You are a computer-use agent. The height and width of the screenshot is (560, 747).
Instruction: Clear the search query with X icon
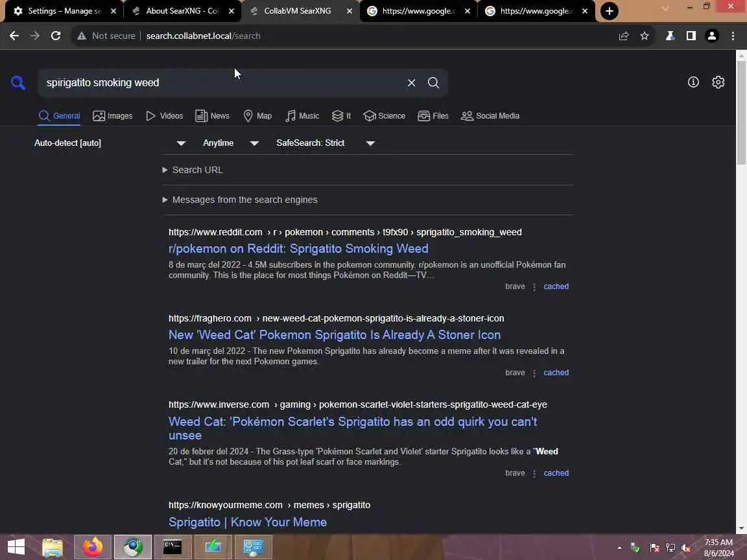[411, 83]
